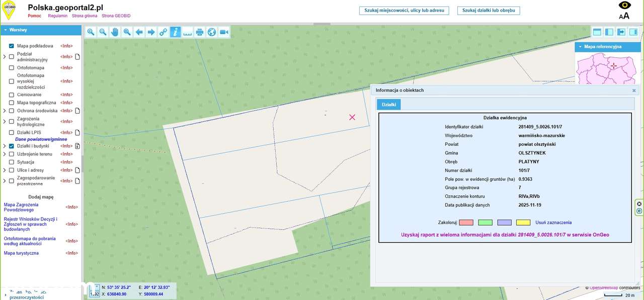Expand the Zagrożenia hydrologiczne layer group
Viewport: 644px width, 300px height.
[5, 122]
